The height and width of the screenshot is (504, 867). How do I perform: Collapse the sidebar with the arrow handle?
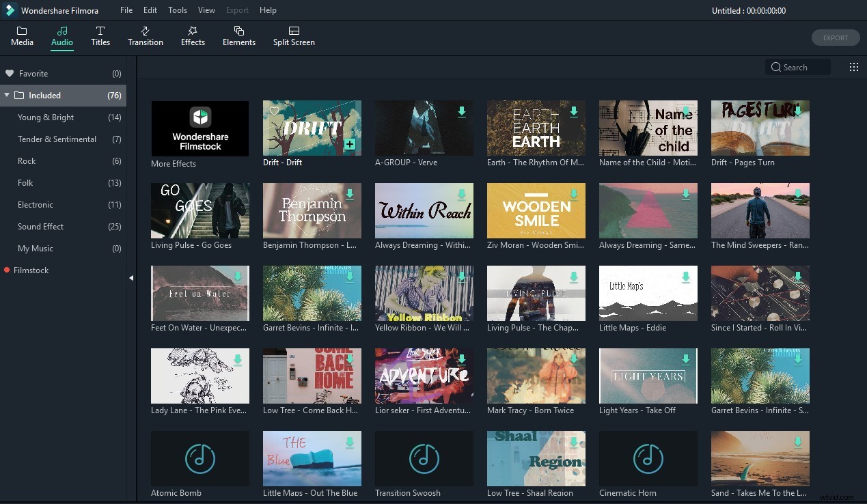tap(131, 278)
